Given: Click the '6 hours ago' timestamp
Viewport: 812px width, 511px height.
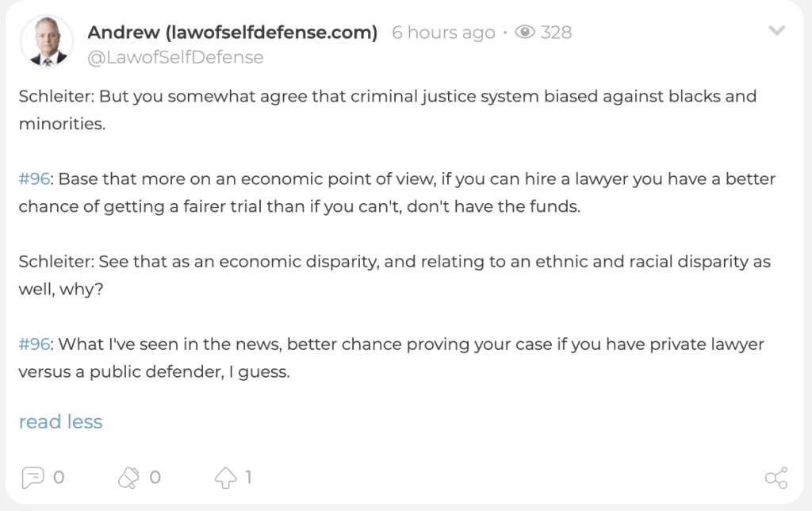Looking at the screenshot, I should (443, 32).
